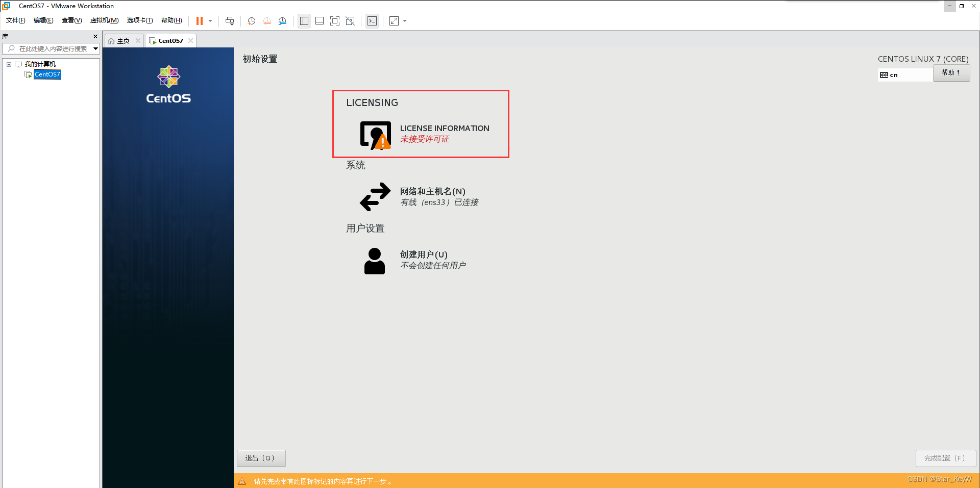Enter full screen mode via toolbar icon
This screenshot has width=980, height=488.
[x=334, y=21]
